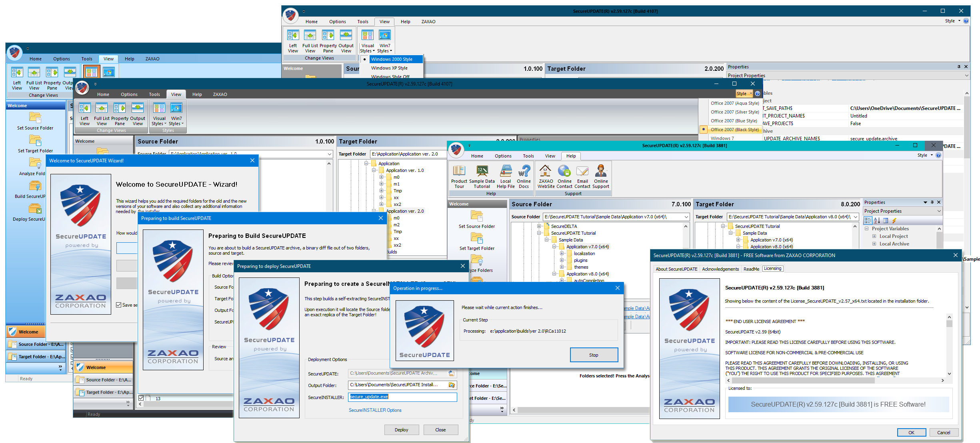Collapse Project Variables property group
The height and width of the screenshot is (443, 980).
coord(867,229)
